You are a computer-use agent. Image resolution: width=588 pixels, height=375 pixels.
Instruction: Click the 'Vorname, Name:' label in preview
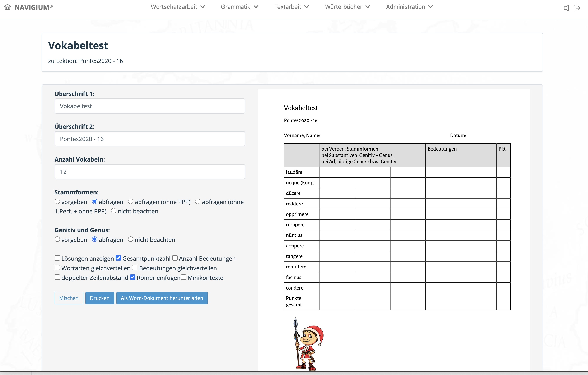(302, 135)
